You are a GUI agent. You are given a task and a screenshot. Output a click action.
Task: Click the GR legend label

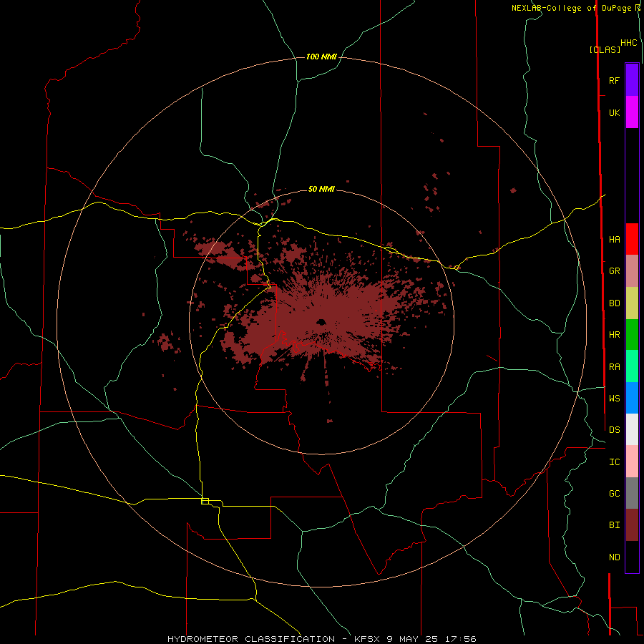(x=615, y=271)
